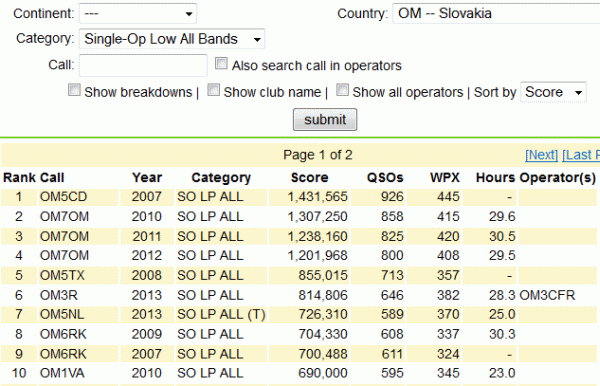
Task: Enable Also search call in operators checkbox
Action: (221, 64)
